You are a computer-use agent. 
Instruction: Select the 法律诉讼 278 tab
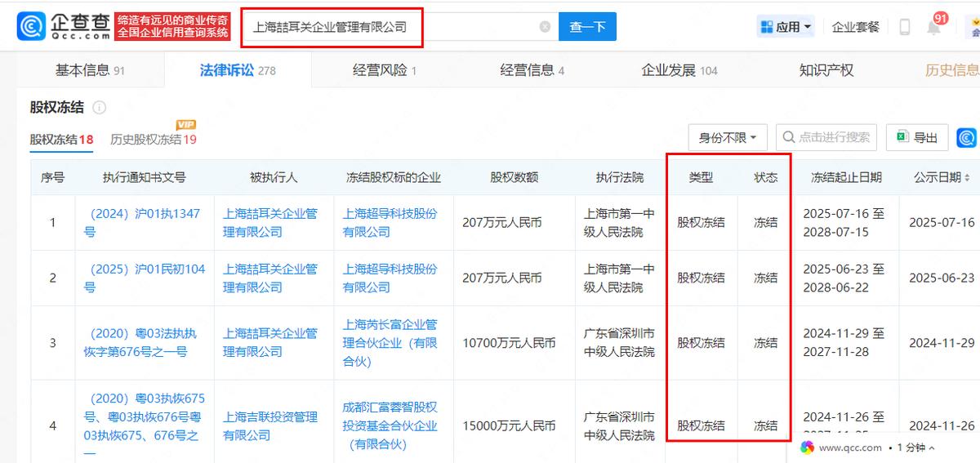[238, 70]
